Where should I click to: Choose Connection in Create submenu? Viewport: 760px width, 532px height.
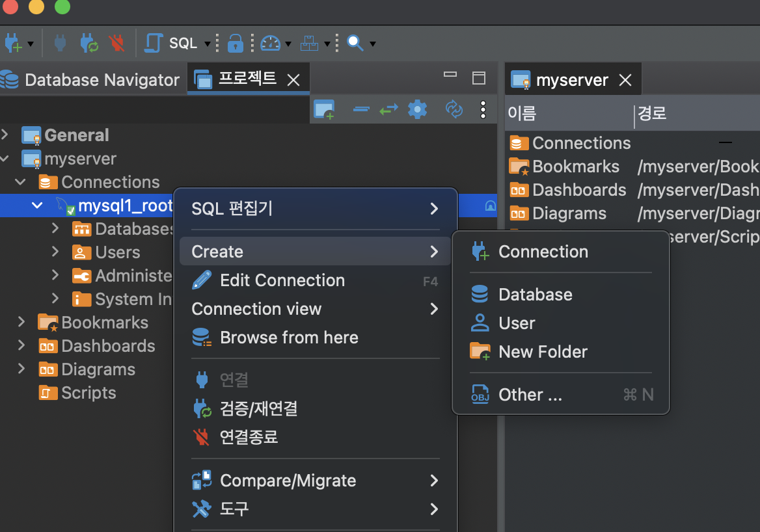[561, 252]
